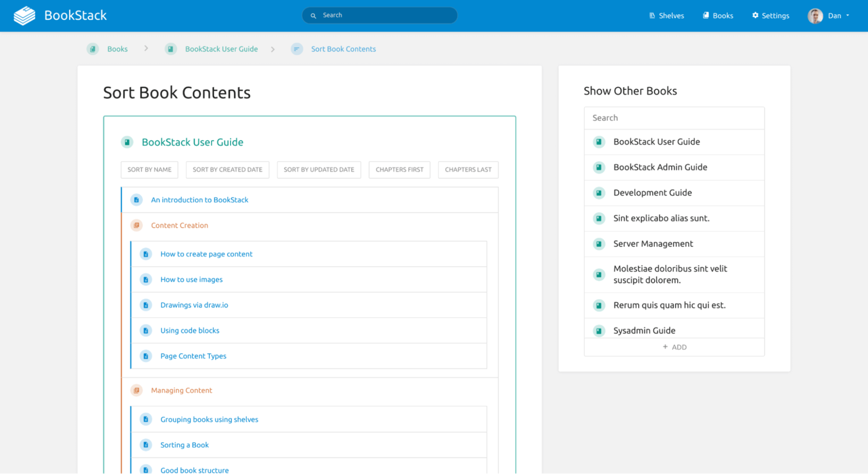Click the page icon beside 'Using code blocks'
This screenshot has height=474, width=868.
point(145,330)
